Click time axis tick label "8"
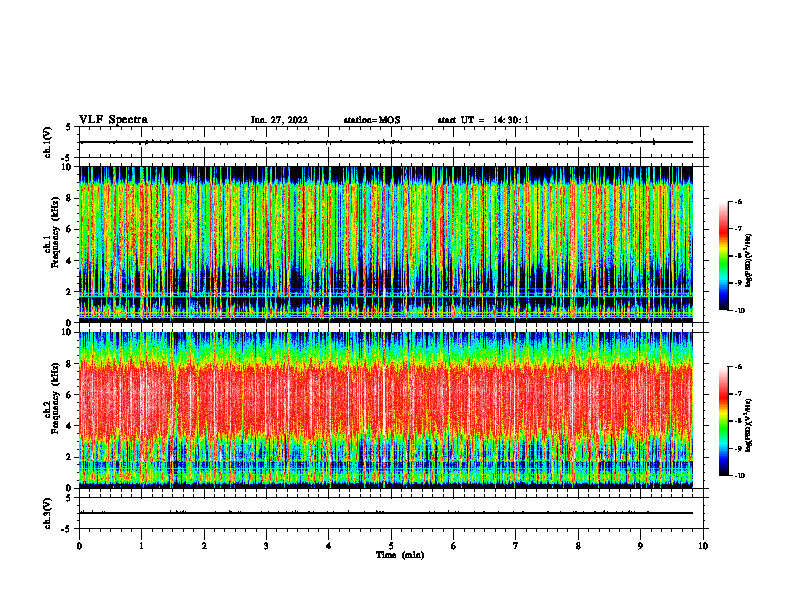 pyautogui.click(x=578, y=546)
